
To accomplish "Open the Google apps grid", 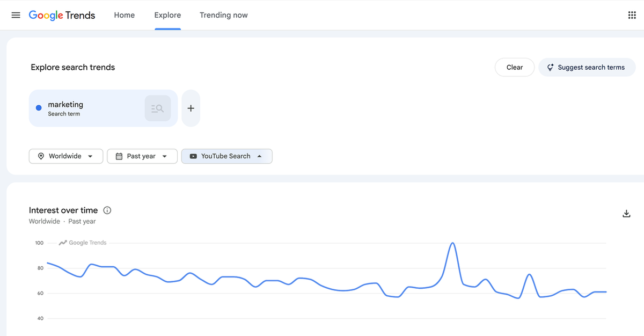I will pos(632,15).
